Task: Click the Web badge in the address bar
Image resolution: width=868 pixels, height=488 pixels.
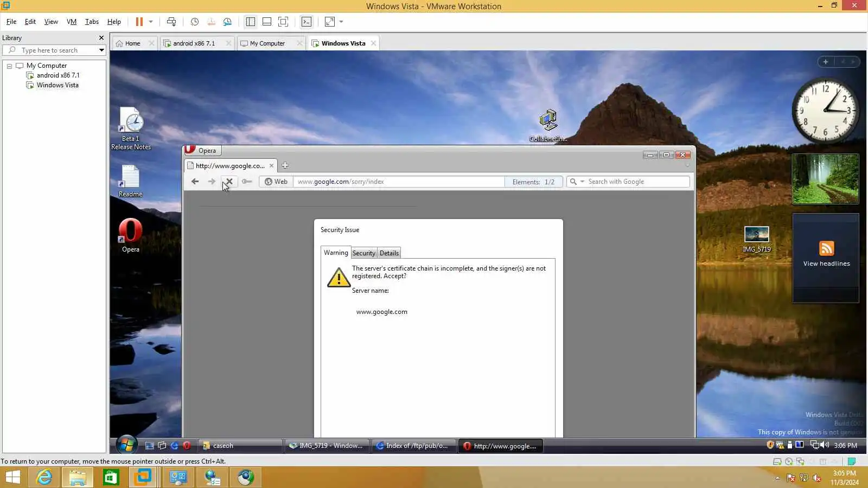Action: (276, 182)
